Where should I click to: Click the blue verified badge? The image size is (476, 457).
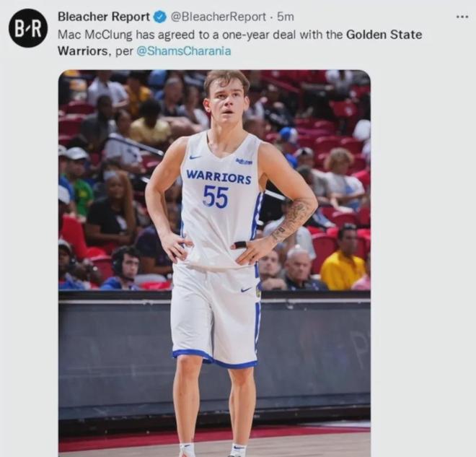click(159, 17)
